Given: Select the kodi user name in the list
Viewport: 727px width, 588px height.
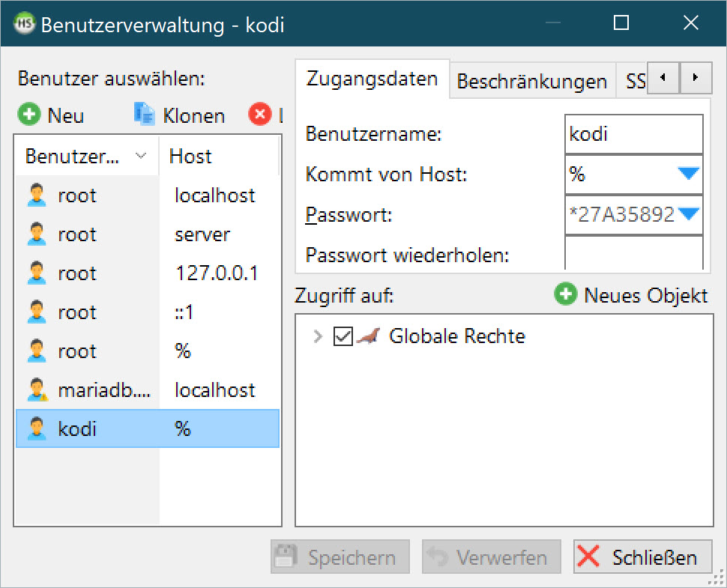Looking at the screenshot, I should [77, 429].
